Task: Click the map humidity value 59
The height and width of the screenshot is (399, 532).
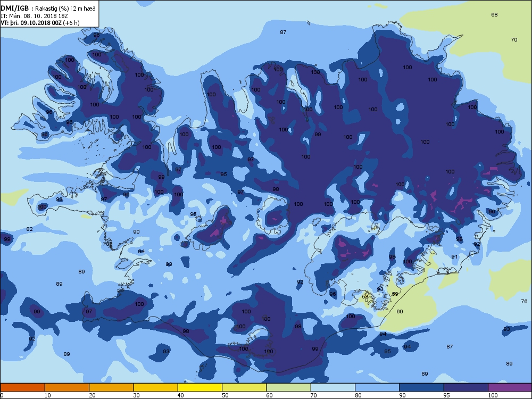Action: coord(395,294)
